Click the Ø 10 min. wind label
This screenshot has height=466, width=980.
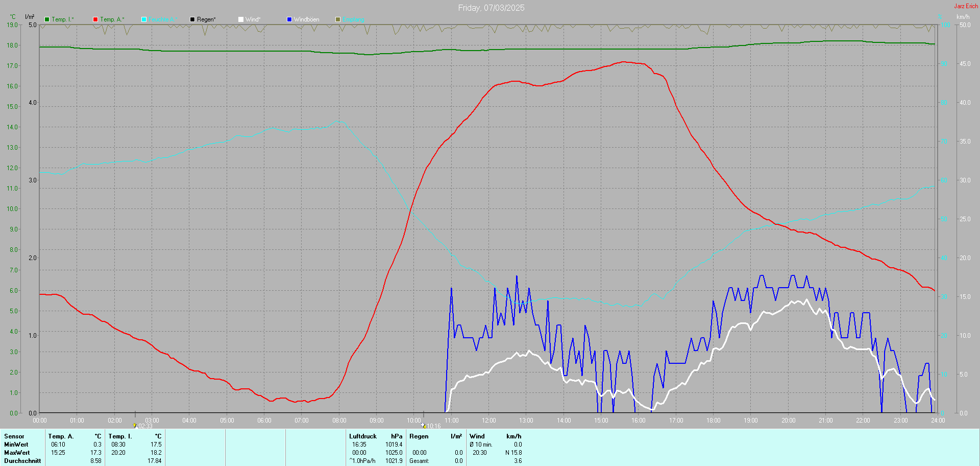[481, 445]
